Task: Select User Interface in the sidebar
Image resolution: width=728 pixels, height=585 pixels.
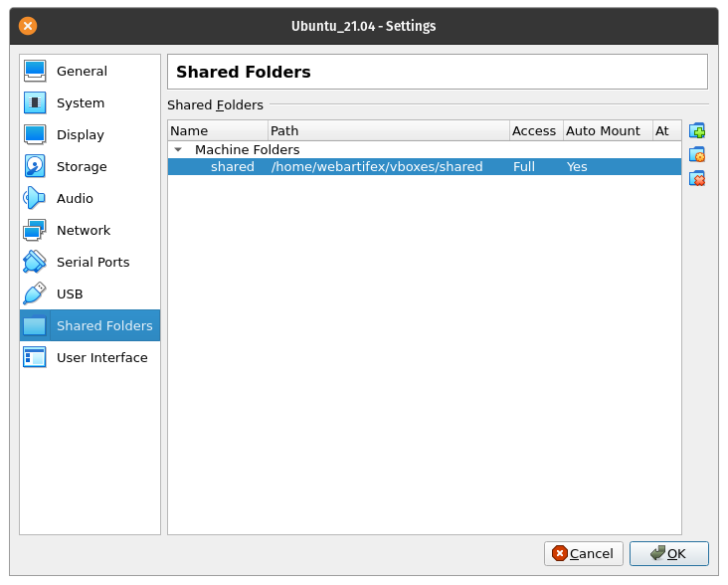Action: coord(101,358)
